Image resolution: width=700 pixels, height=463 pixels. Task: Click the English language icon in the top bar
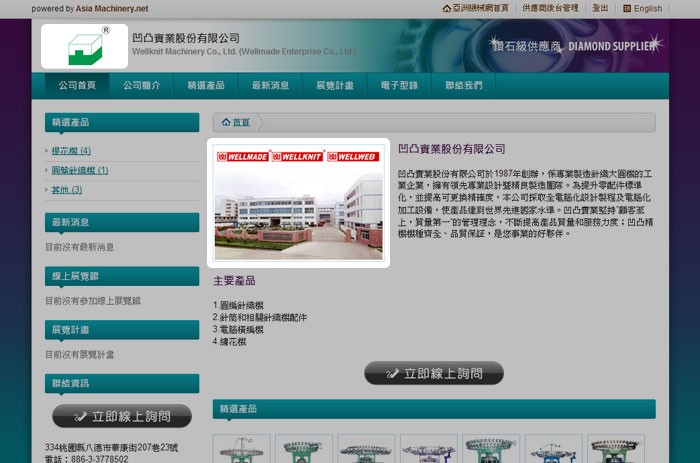pos(627,8)
